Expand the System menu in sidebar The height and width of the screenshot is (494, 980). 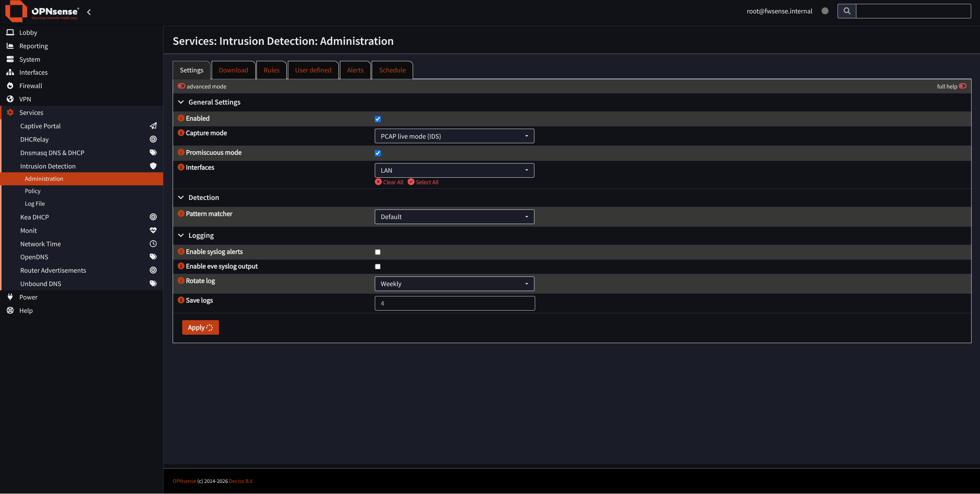(x=30, y=59)
